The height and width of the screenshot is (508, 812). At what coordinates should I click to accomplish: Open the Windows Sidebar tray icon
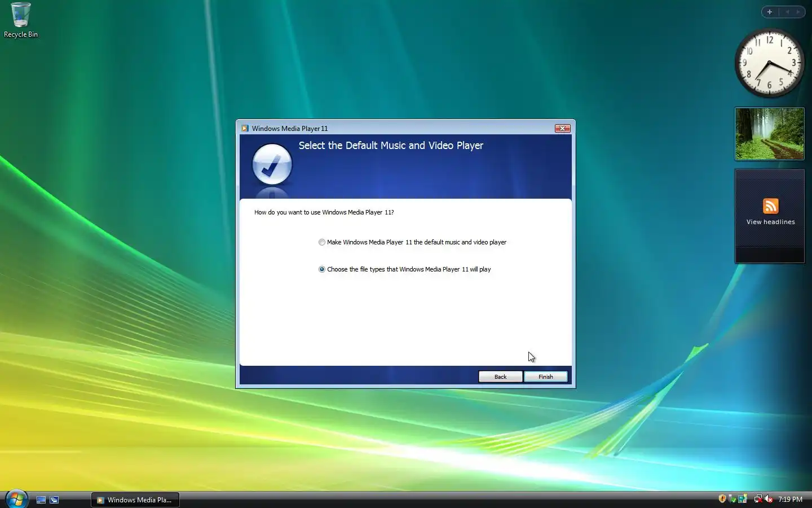tap(743, 498)
